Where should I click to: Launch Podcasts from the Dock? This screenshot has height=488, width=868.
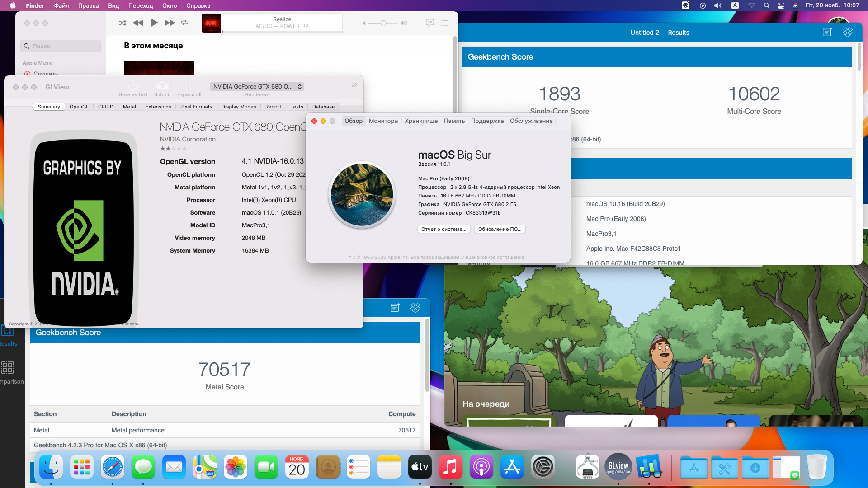(481, 467)
